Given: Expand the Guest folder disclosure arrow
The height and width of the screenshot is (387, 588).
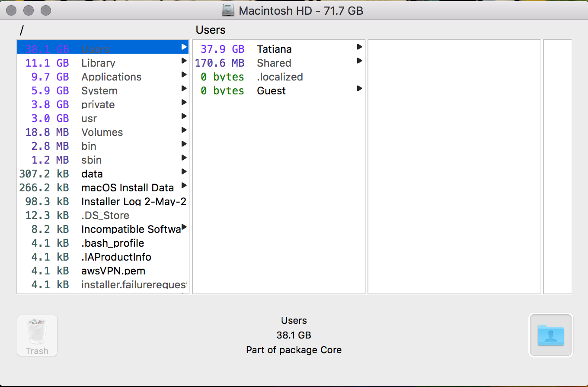Looking at the screenshot, I should click(360, 88).
